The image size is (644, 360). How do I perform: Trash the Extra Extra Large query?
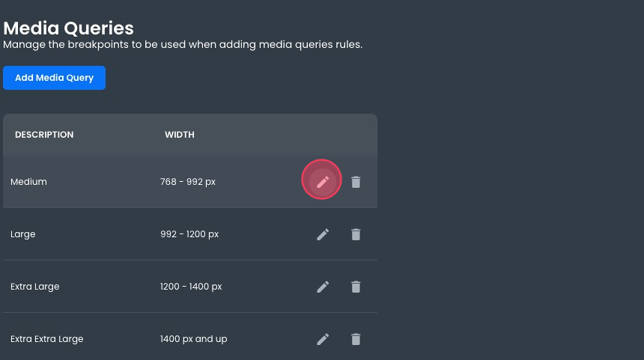(x=356, y=339)
